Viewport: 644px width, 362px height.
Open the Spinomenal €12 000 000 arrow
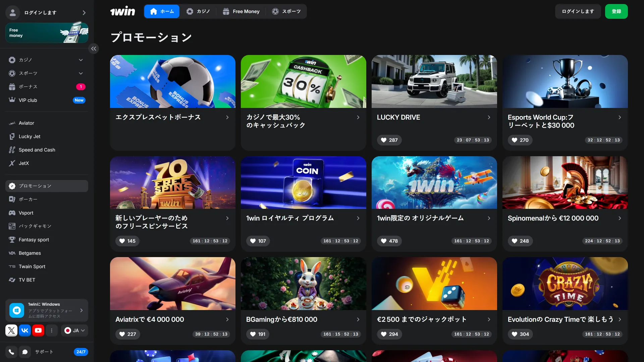pyautogui.click(x=620, y=218)
